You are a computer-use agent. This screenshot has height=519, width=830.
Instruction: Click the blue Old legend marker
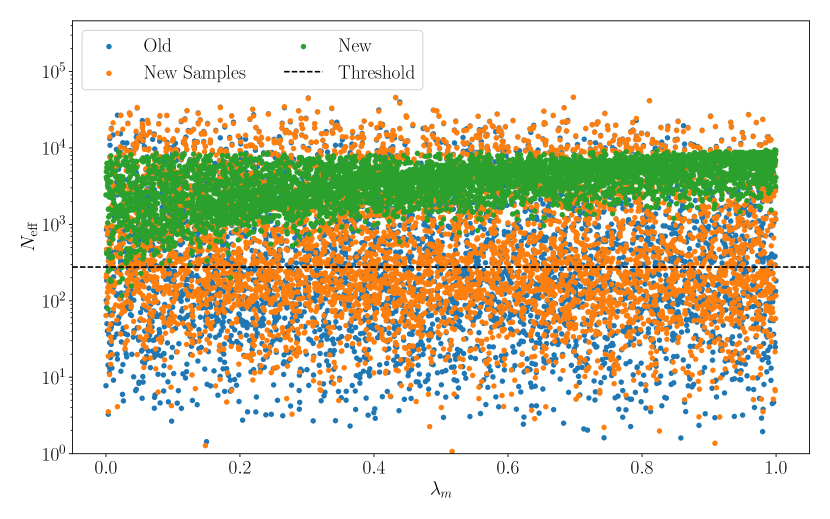click(x=109, y=47)
